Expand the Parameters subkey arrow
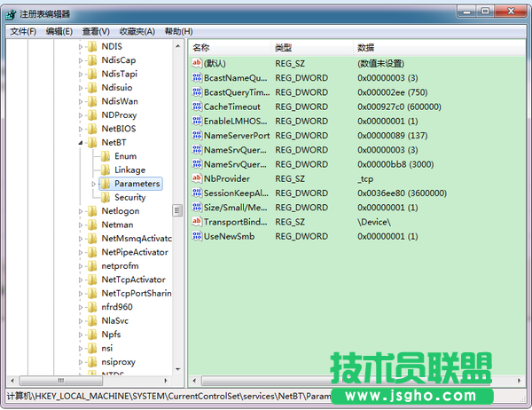 (x=93, y=184)
